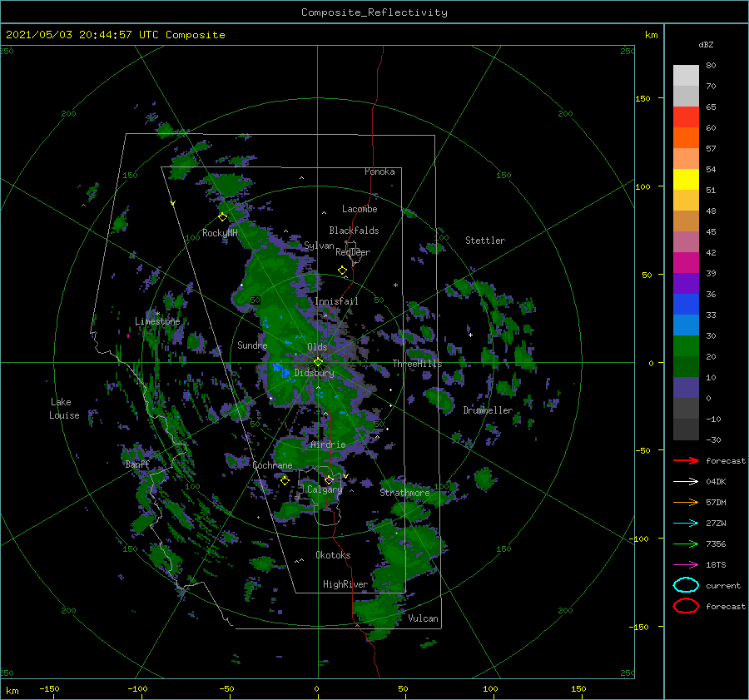Click the Cochrane city label
Viewport: 749px width, 700px height.
coord(272,465)
